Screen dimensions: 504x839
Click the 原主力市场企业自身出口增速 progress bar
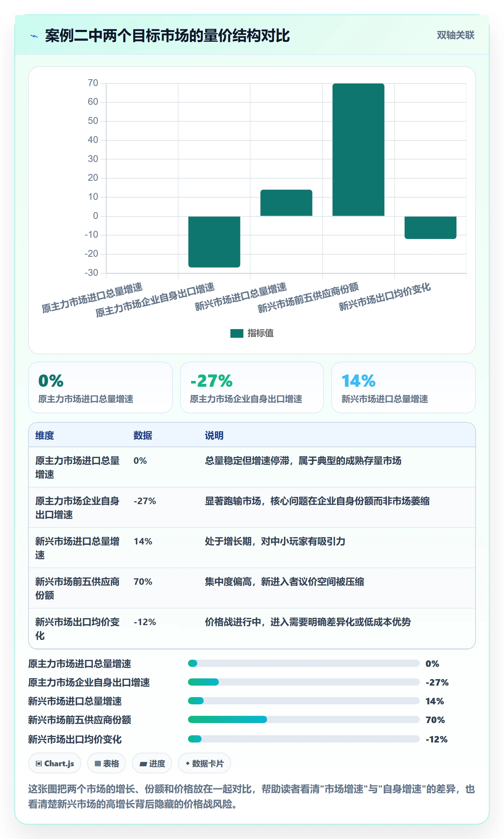[303, 682]
